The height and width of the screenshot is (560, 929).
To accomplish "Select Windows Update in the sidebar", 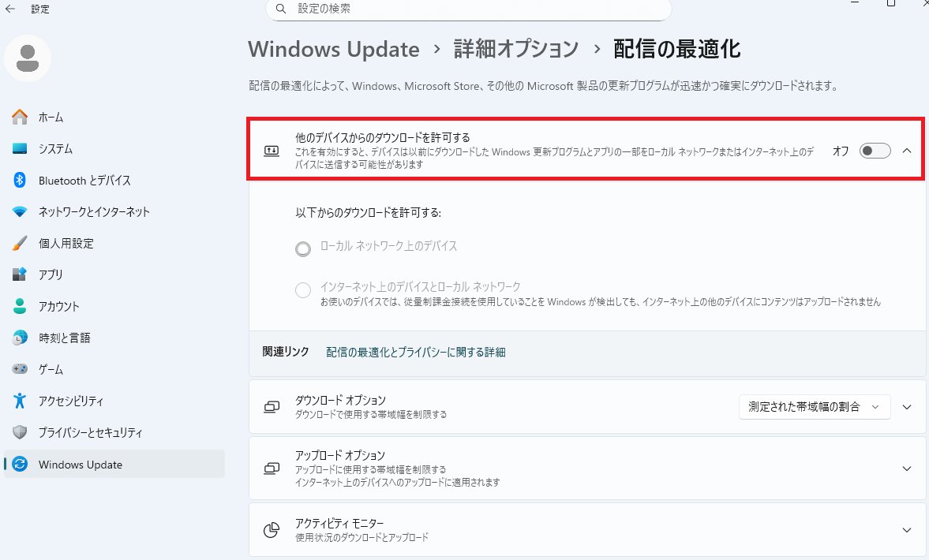I will click(114, 464).
